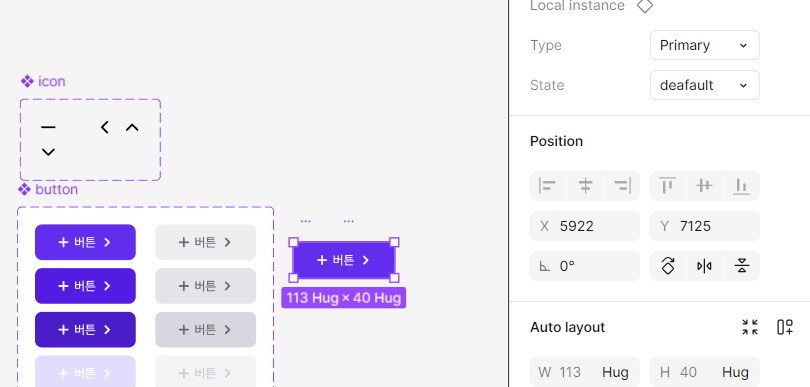Select the second gray 버튼 variant
Screen dimensions: 810x387
[x=206, y=286]
